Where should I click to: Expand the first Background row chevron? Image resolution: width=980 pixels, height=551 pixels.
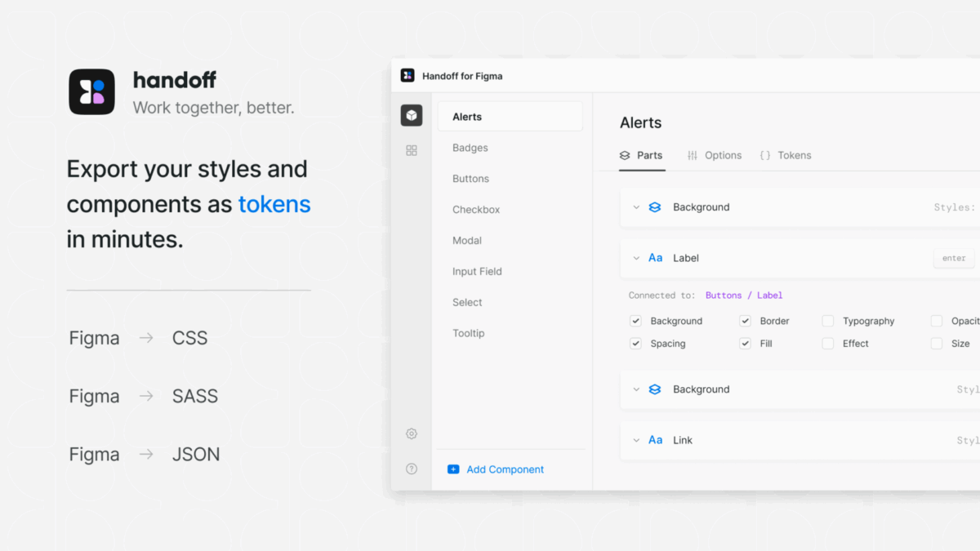[x=636, y=207]
